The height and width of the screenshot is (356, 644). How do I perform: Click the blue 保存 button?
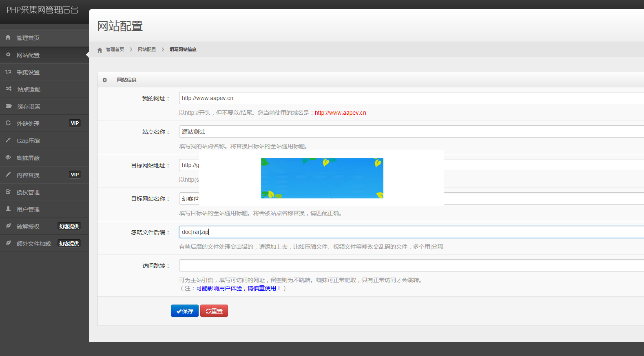click(185, 311)
